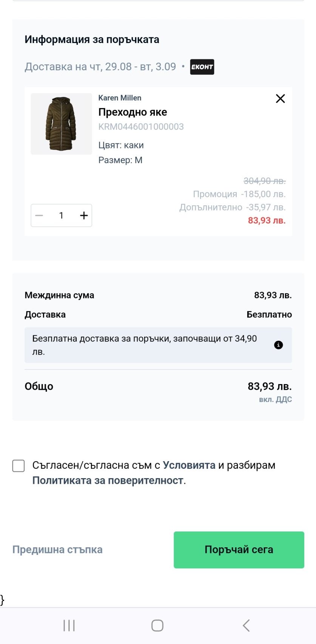Click the quantity value field
316x644 pixels.
tap(61, 216)
